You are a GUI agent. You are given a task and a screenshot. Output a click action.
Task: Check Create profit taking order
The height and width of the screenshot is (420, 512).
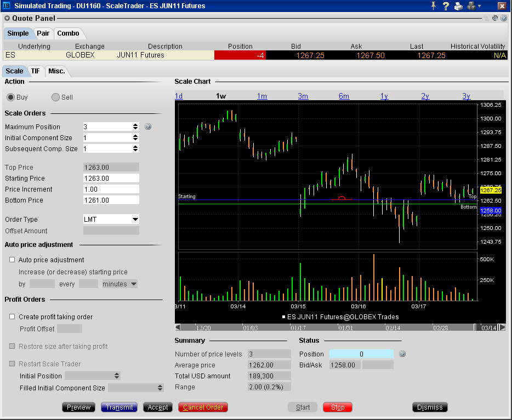[x=12, y=317]
